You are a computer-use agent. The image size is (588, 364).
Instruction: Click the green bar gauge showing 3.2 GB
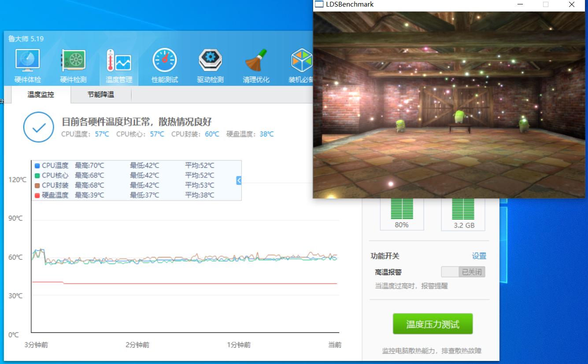coord(463,209)
